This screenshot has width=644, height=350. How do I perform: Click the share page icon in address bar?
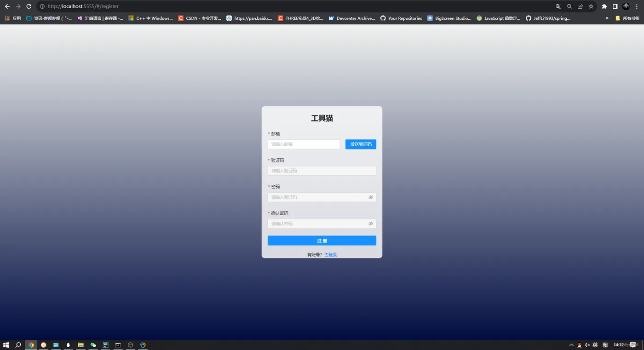tap(580, 6)
